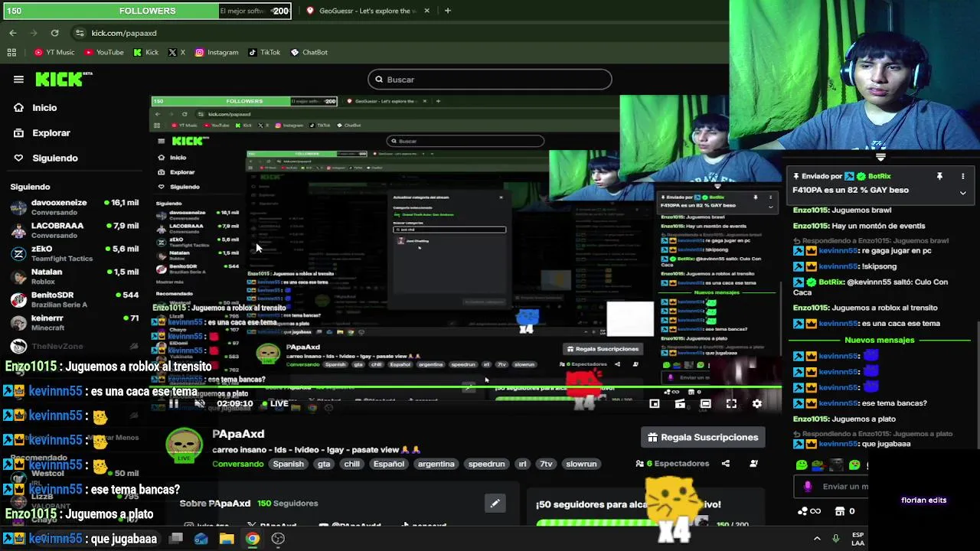
Task: Click the large slowrun tag in main page
Action: click(x=581, y=464)
